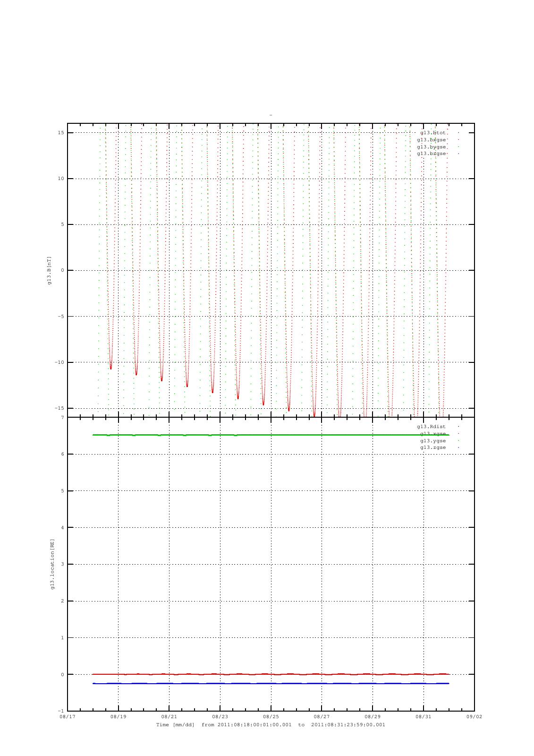The image size is (534, 756).
Task: Click the 08/27 date tick label
Action: coord(322,717)
